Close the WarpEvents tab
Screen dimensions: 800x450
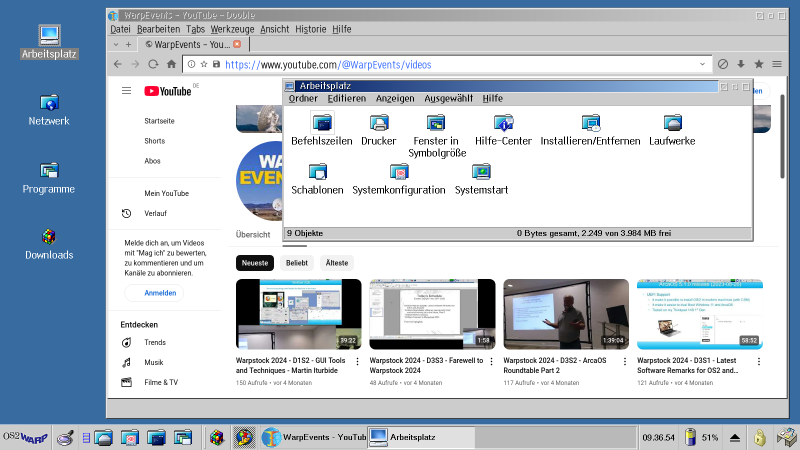[237, 44]
